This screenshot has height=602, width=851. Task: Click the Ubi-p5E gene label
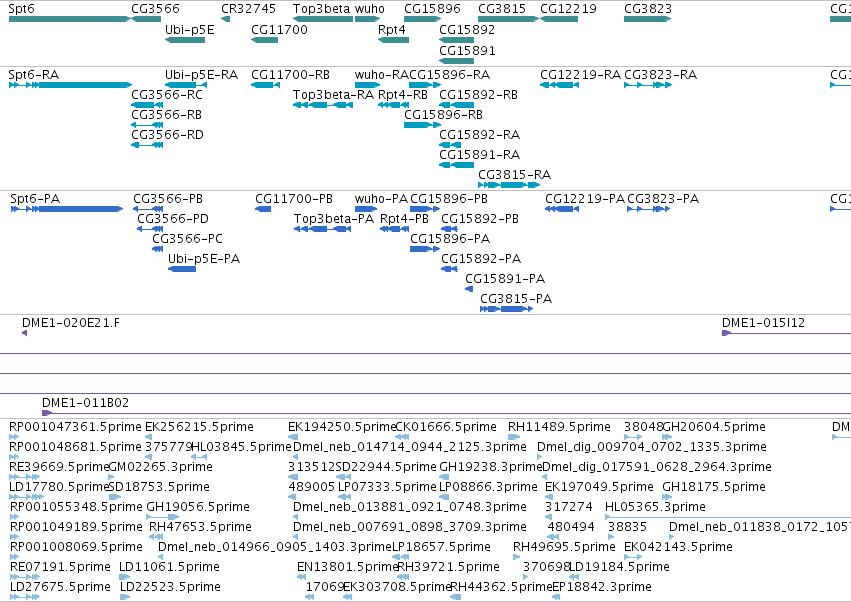[189, 29]
